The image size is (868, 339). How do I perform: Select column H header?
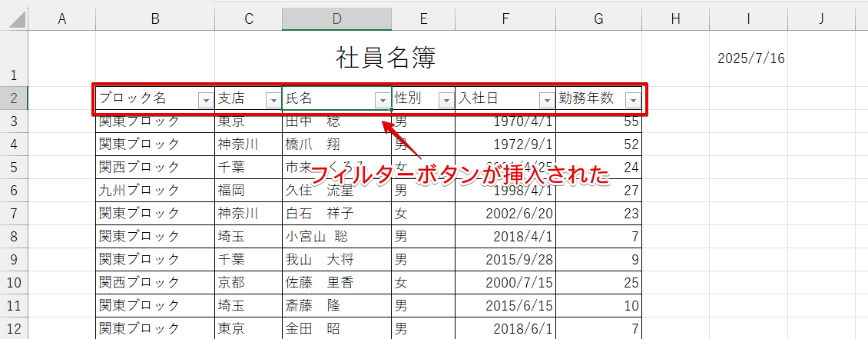point(675,19)
